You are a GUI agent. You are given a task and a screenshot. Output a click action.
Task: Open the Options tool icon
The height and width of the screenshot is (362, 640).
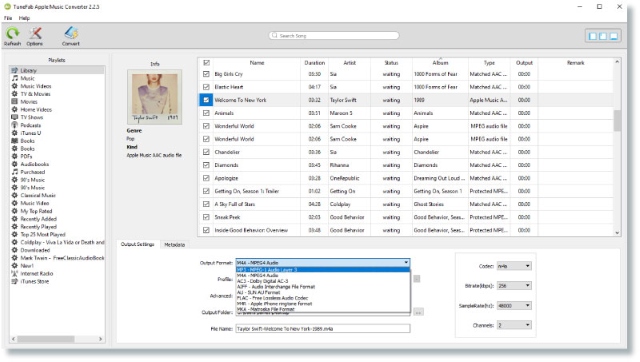[35, 33]
